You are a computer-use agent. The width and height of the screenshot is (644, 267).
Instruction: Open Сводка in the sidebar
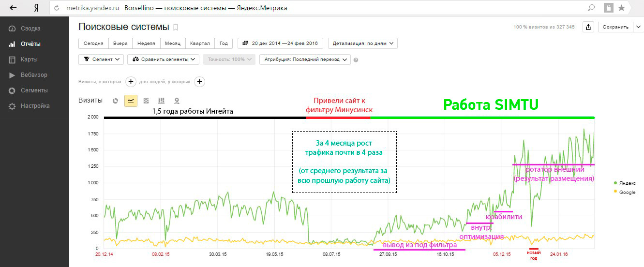tap(30, 29)
